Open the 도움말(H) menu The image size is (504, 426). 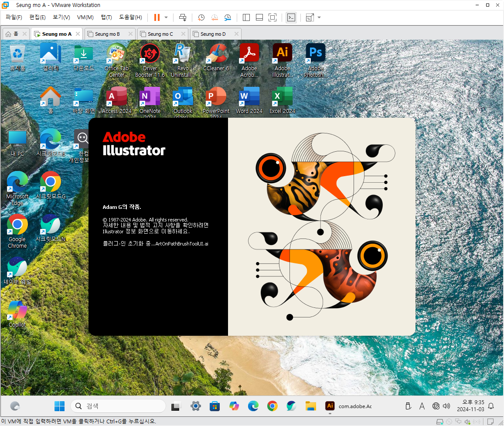click(130, 17)
